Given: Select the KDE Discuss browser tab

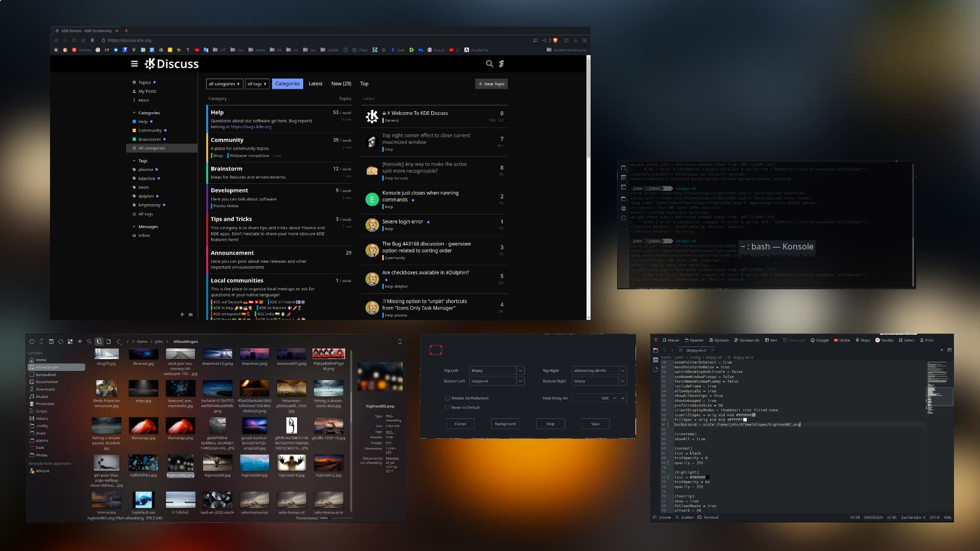Looking at the screenshot, I should point(86,31).
